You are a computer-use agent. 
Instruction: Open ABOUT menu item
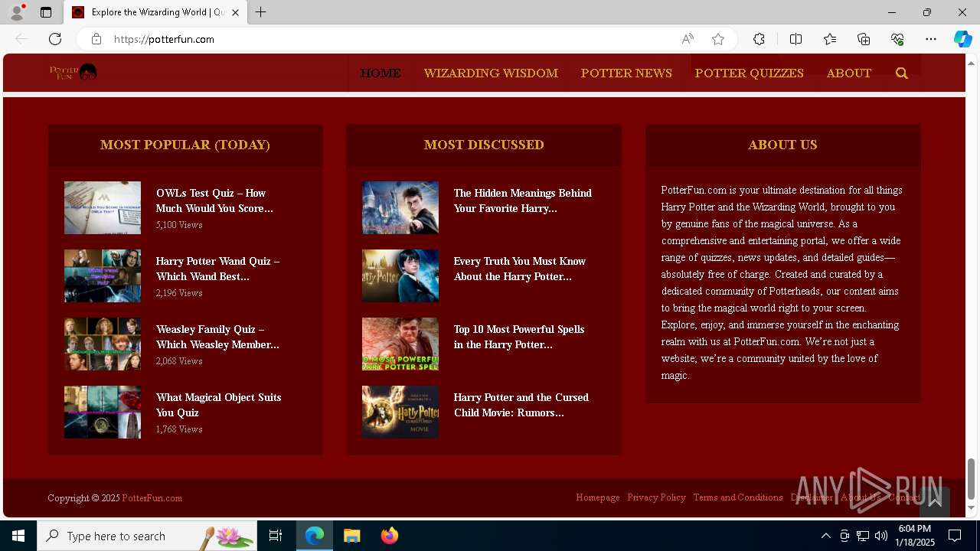[849, 73]
